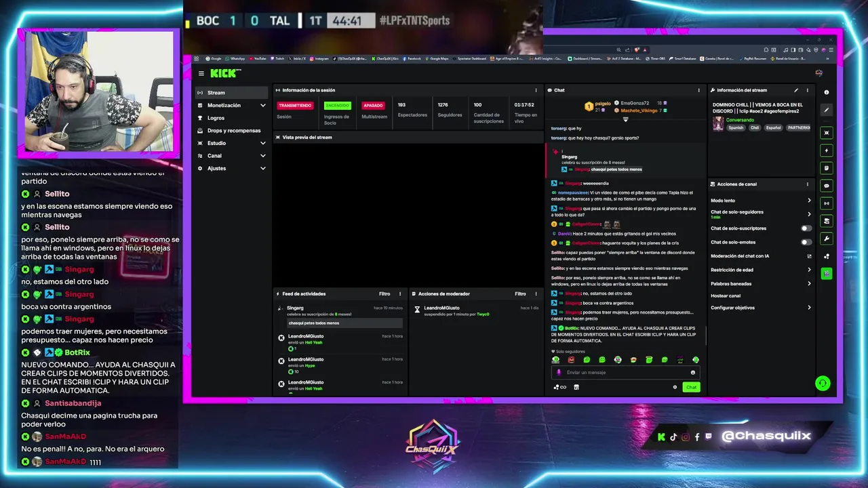The width and height of the screenshot is (868, 488).
Task: Click the speech bubble icon in right toolbar
Action: 826,186
